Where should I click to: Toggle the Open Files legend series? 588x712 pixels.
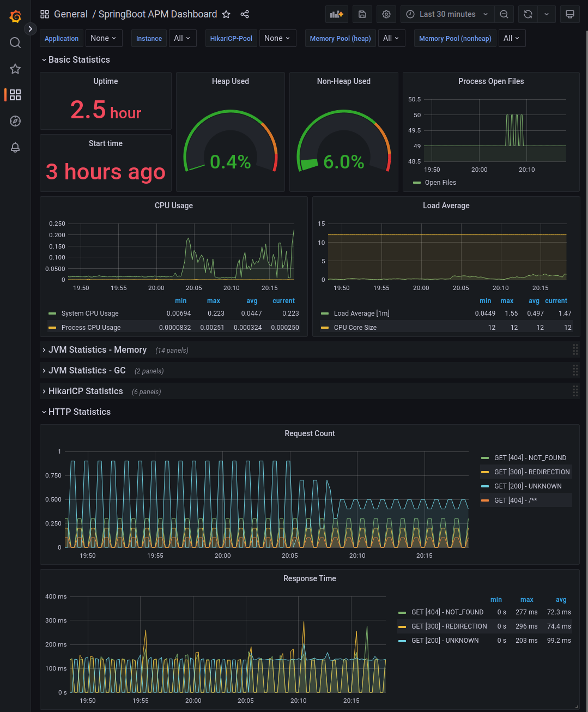coord(440,183)
